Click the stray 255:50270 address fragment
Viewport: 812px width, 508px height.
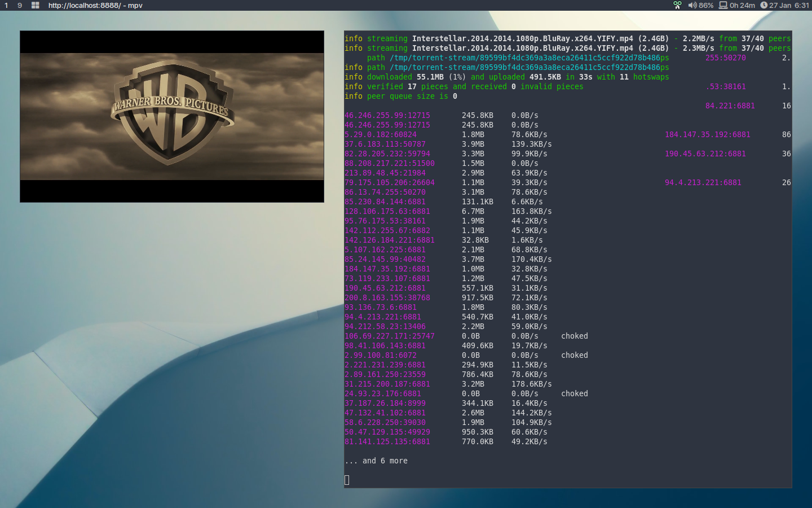click(x=726, y=58)
